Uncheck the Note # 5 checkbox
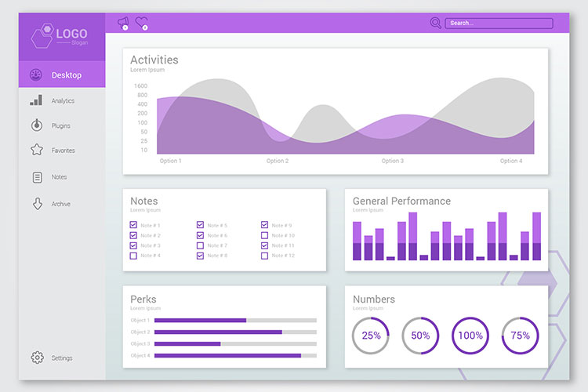Image resolution: width=588 pixels, height=392 pixels. (x=200, y=225)
